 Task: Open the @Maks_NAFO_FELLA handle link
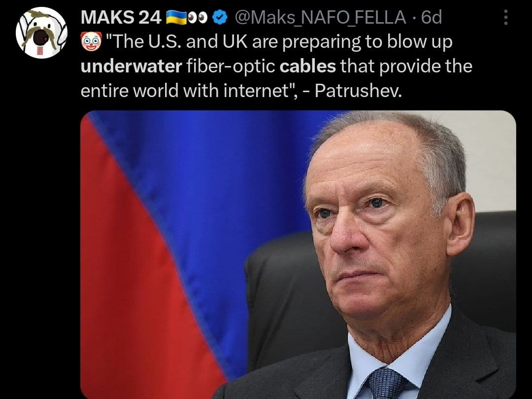[320, 17]
